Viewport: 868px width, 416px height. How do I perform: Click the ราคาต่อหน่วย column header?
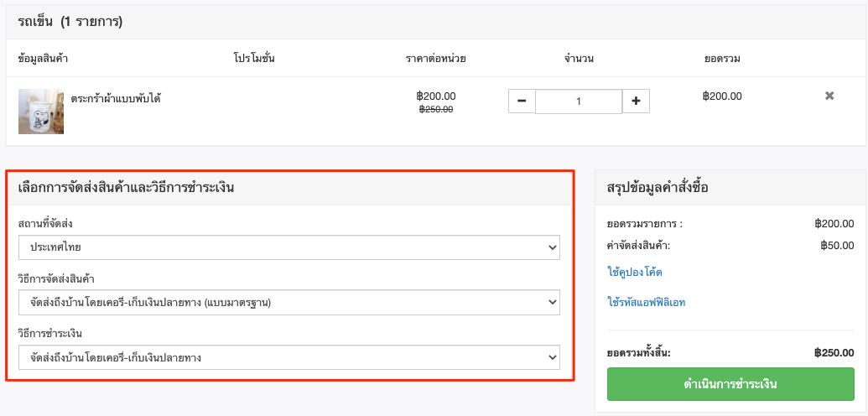pyautogui.click(x=435, y=58)
